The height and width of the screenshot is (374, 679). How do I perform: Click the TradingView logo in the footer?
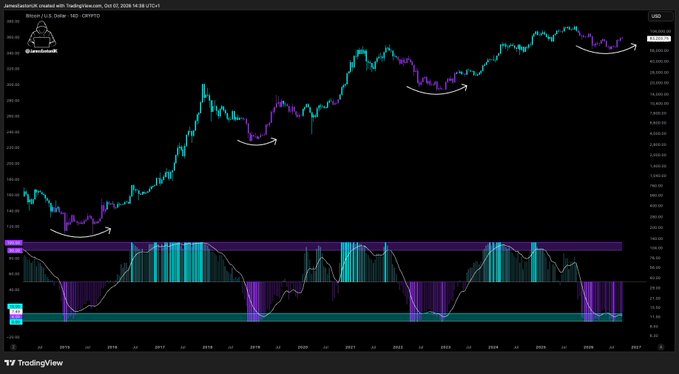pos(33,363)
